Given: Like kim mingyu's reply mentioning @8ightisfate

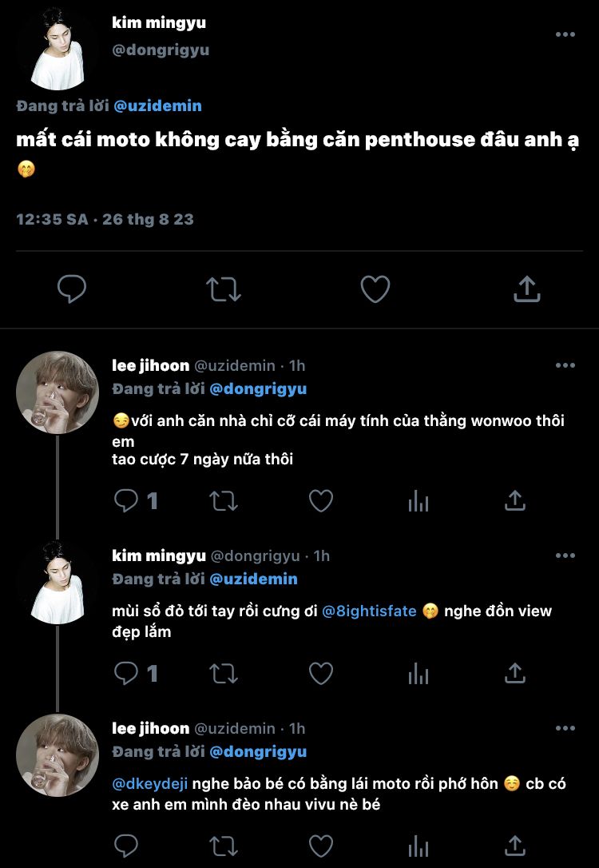Looking at the screenshot, I should click(x=320, y=674).
